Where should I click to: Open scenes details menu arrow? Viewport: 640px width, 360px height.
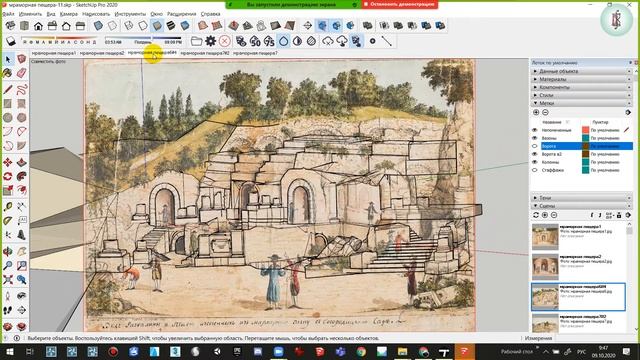point(628,215)
